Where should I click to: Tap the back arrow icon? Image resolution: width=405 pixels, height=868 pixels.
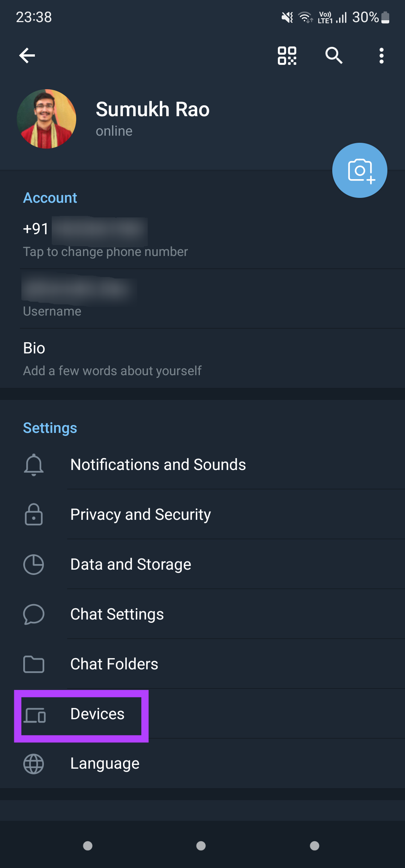pyautogui.click(x=27, y=56)
